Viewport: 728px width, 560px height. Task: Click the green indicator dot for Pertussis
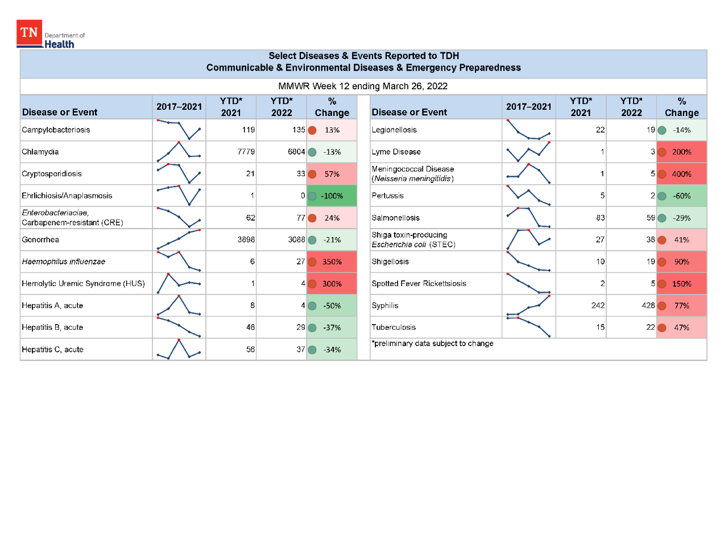click(662, 196)
